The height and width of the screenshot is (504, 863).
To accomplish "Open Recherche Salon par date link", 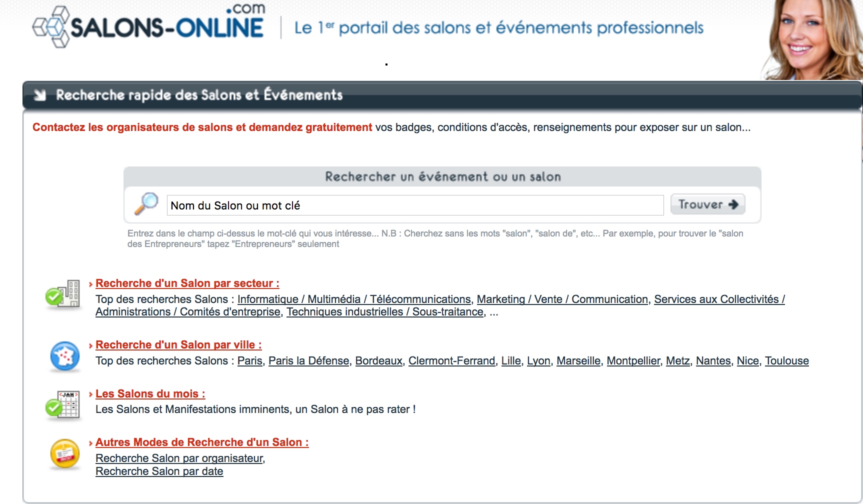I will click(159, 471).
